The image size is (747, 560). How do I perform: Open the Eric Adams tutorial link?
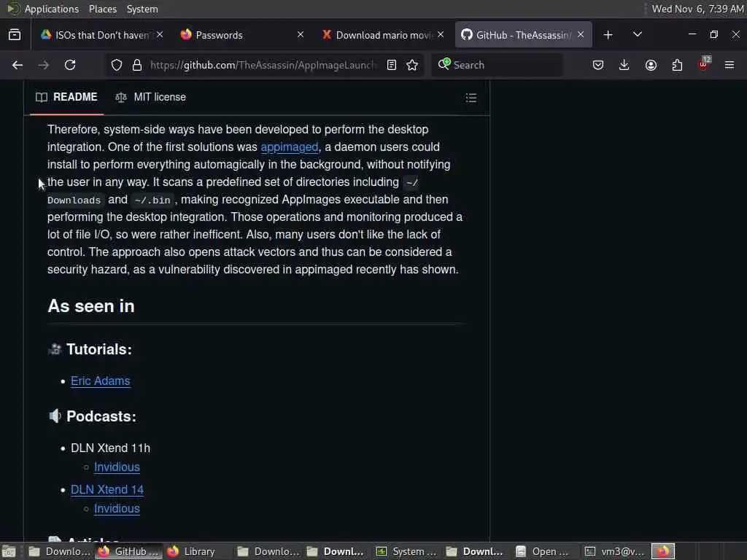click(100, 381)
